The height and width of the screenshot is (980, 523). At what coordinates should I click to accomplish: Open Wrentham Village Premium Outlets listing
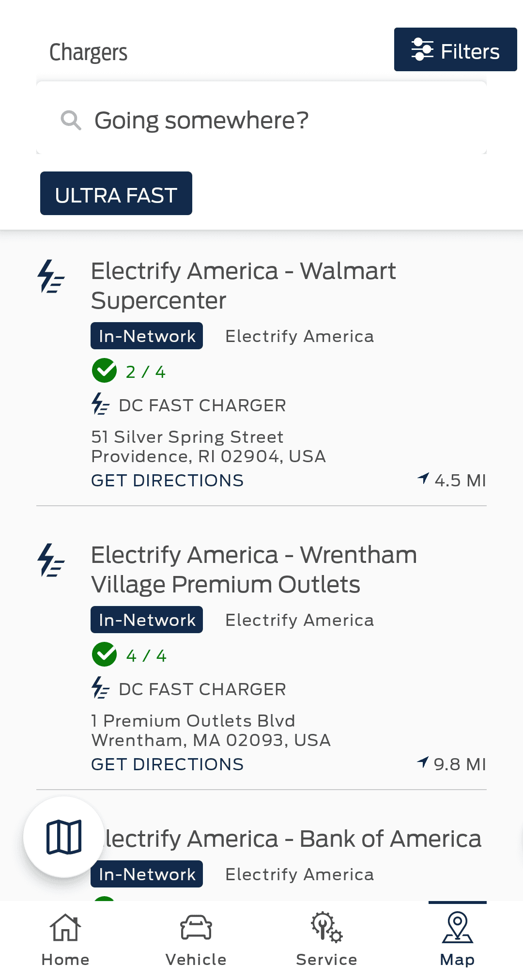(x=254, y=569)
